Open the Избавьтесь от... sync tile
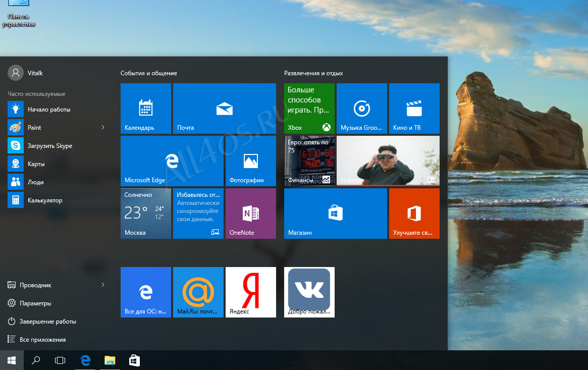Viewport: 588px width, 370px height. (198, 214)
